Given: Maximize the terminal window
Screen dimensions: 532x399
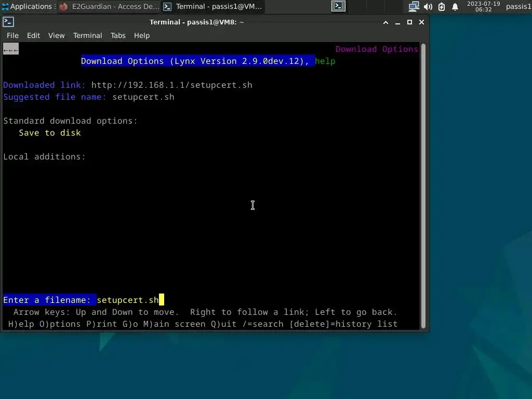Looking at the screenshot, I should (x=409, y=22).
